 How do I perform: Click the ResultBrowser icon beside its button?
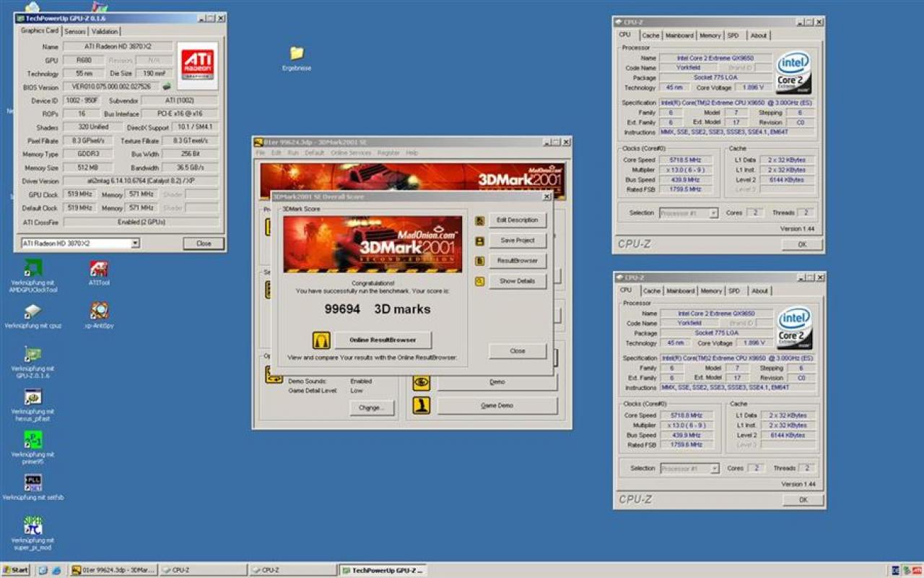tap(480, 261)
